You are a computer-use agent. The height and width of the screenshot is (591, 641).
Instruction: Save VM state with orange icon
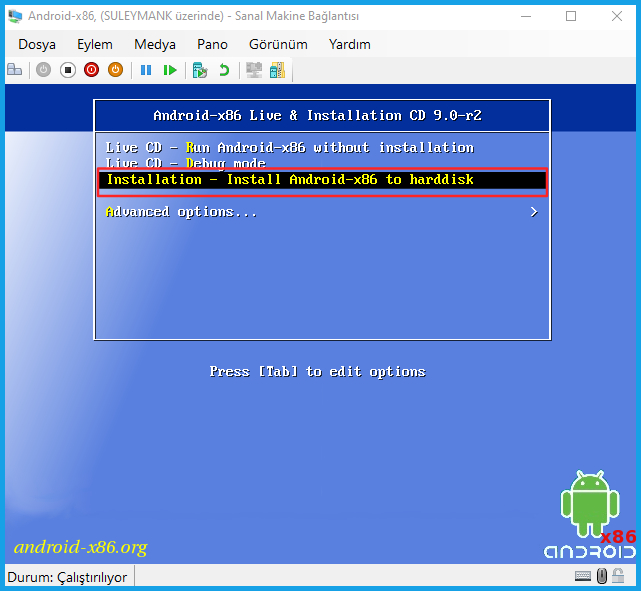(x=115, y=70)
